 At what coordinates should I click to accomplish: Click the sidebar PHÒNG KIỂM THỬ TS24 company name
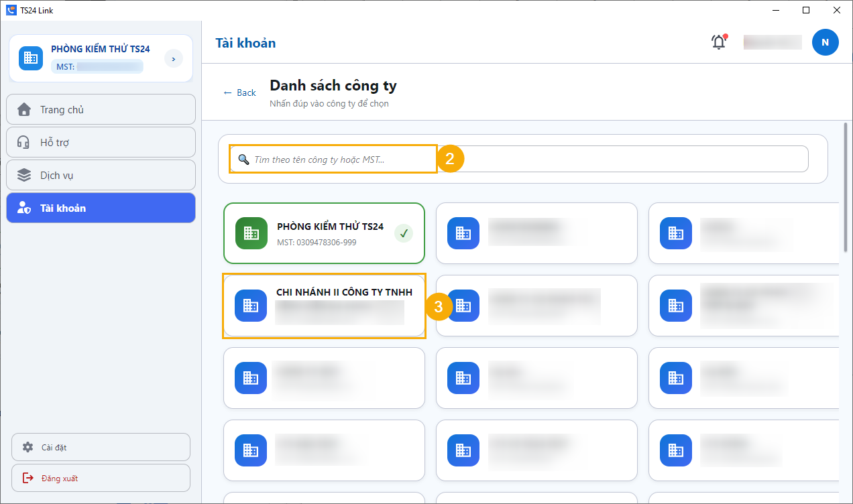tap(101, 49)
